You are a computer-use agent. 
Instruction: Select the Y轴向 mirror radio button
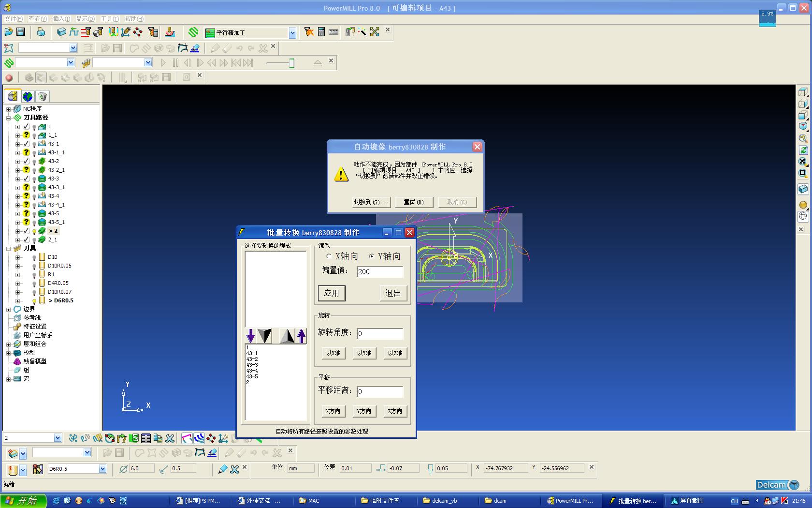click(x=371, y=256)
